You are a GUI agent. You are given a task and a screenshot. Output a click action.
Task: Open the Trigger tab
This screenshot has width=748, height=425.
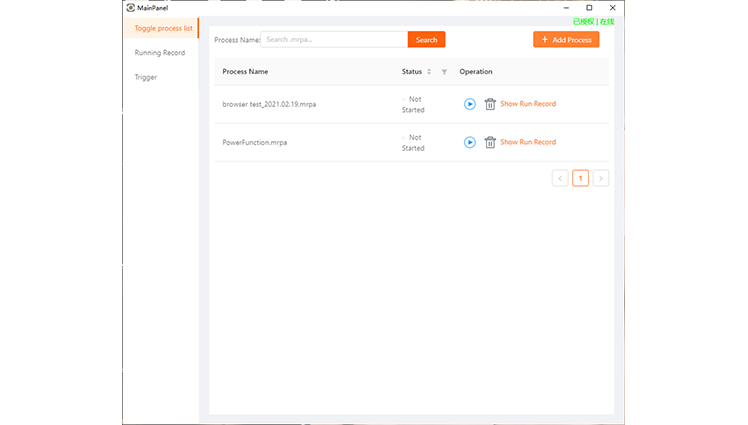(x=146, y=77)
